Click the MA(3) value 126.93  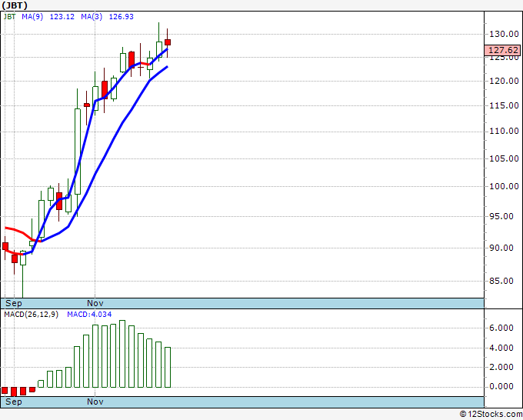122,17
